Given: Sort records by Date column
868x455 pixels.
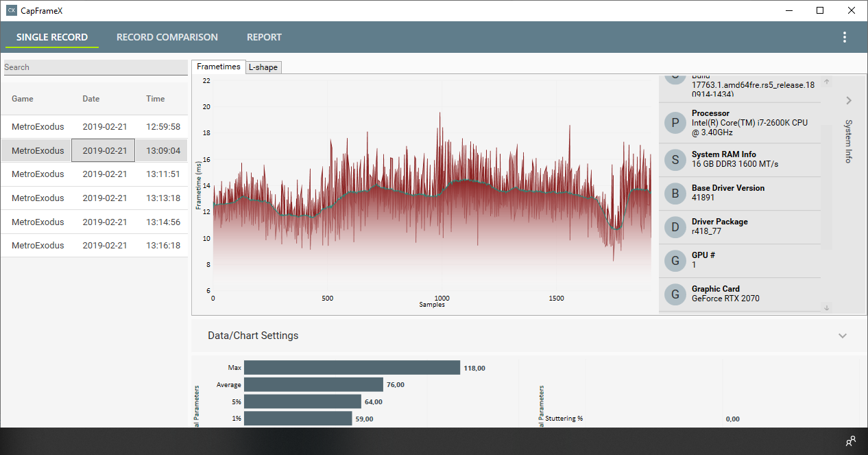Looking at the screenshot, I should tap(91, 99).
